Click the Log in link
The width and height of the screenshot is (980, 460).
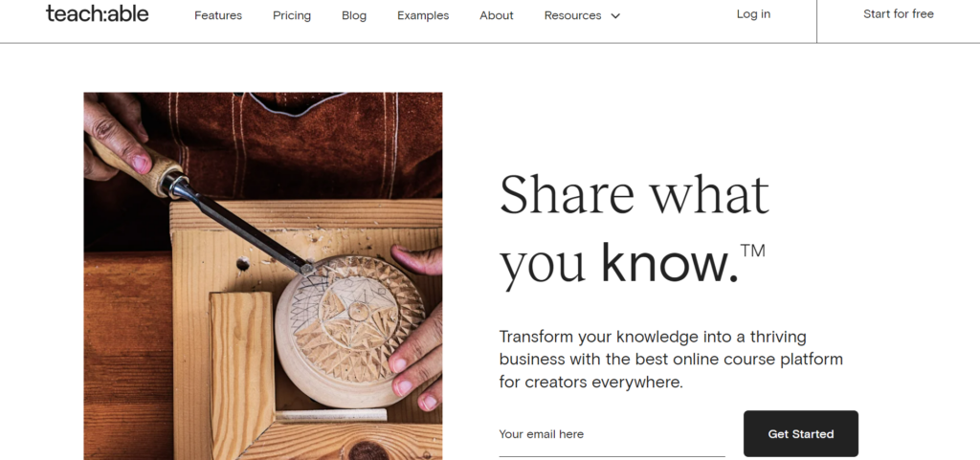[753, 14]
